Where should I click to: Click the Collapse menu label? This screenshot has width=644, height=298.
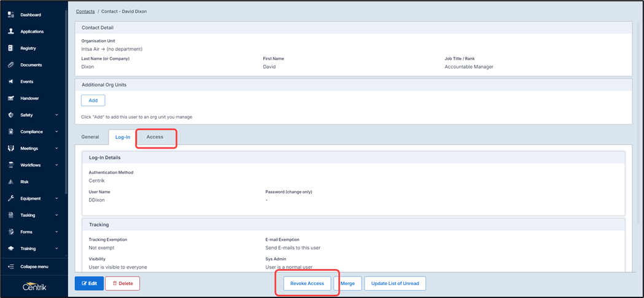(34, 266)
